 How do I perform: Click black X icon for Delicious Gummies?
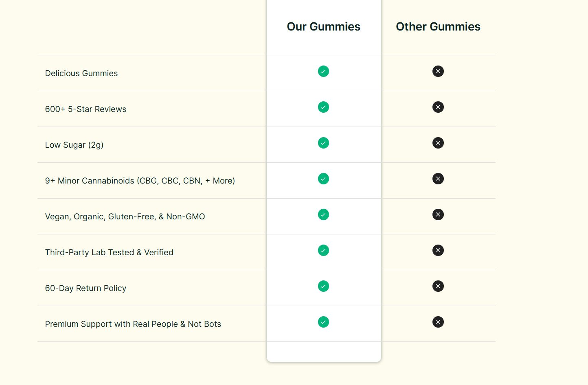pyautogui.click(x=438, y=71)
